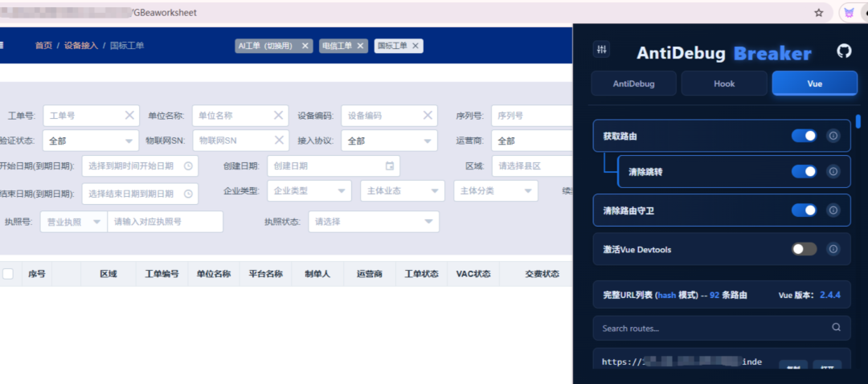Open the 验证状态 dropdown

[91, 141]
